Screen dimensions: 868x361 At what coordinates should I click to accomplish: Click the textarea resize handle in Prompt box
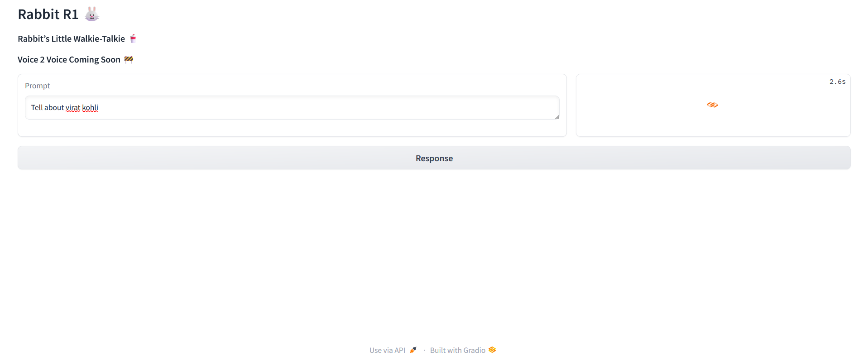point(556,117)
